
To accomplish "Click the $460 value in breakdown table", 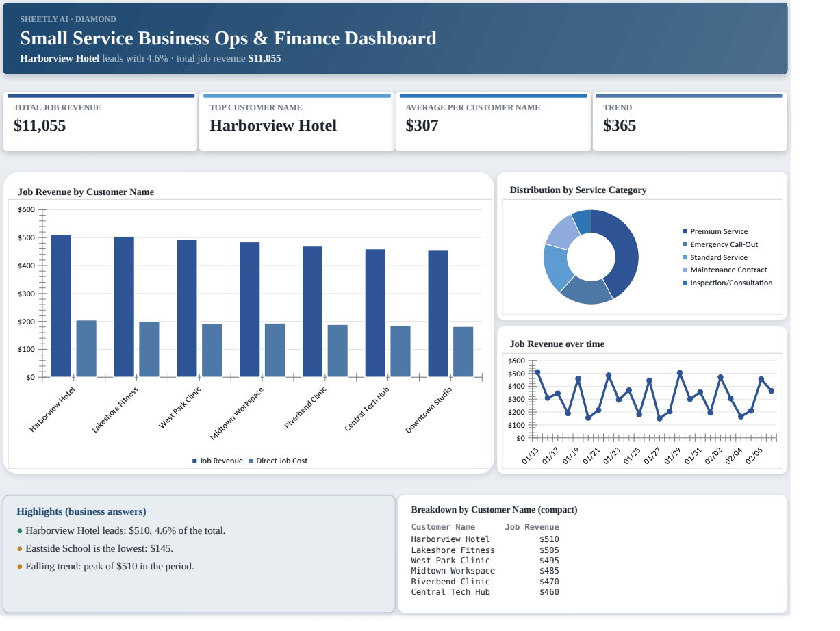I will point(549,592).
